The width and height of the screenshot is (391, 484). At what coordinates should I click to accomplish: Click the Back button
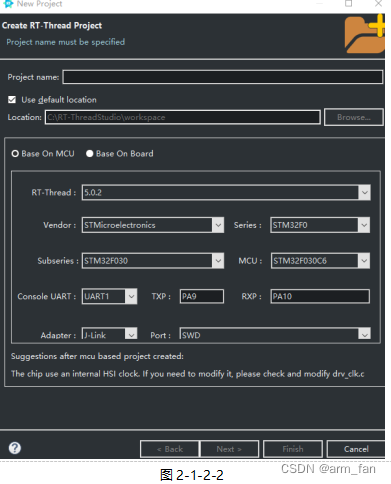point(170,449)
